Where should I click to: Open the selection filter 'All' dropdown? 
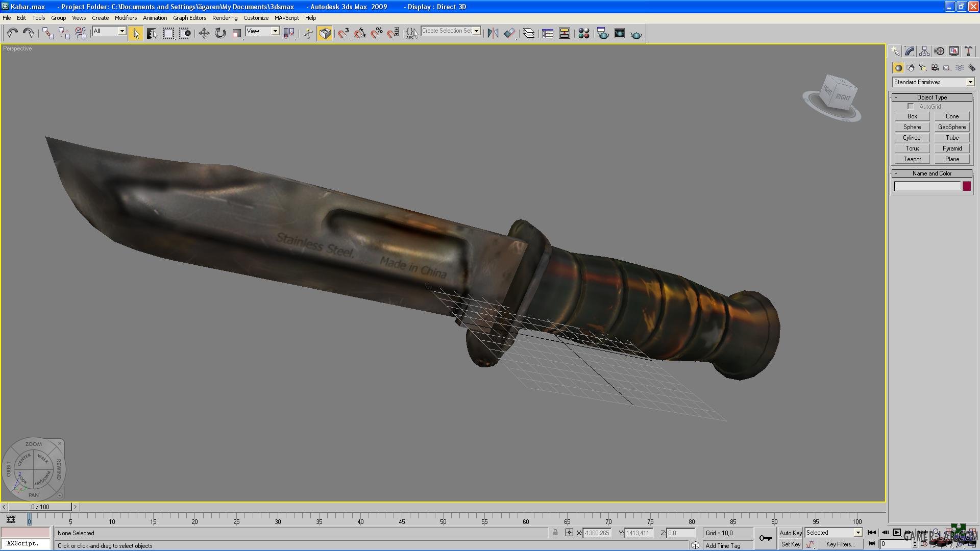pos(122,31)
